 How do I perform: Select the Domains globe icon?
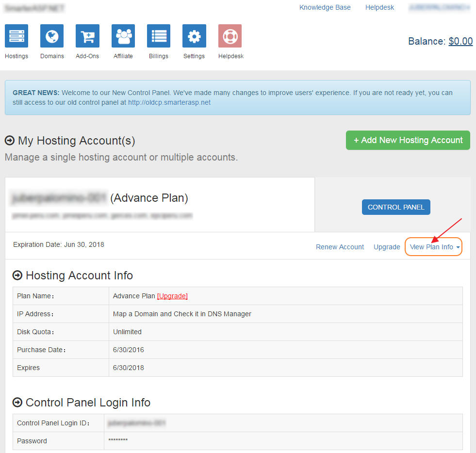click(x=51, y=36)
